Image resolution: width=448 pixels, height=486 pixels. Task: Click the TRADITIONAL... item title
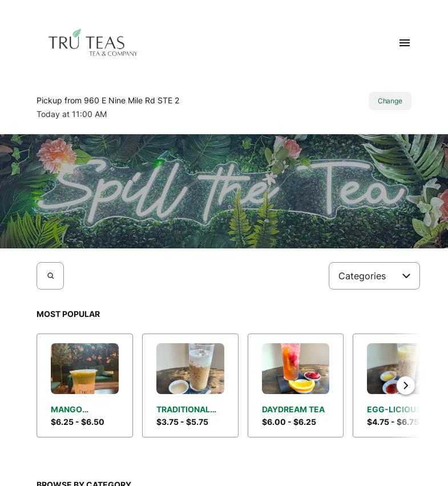click(x=186, y=409)
